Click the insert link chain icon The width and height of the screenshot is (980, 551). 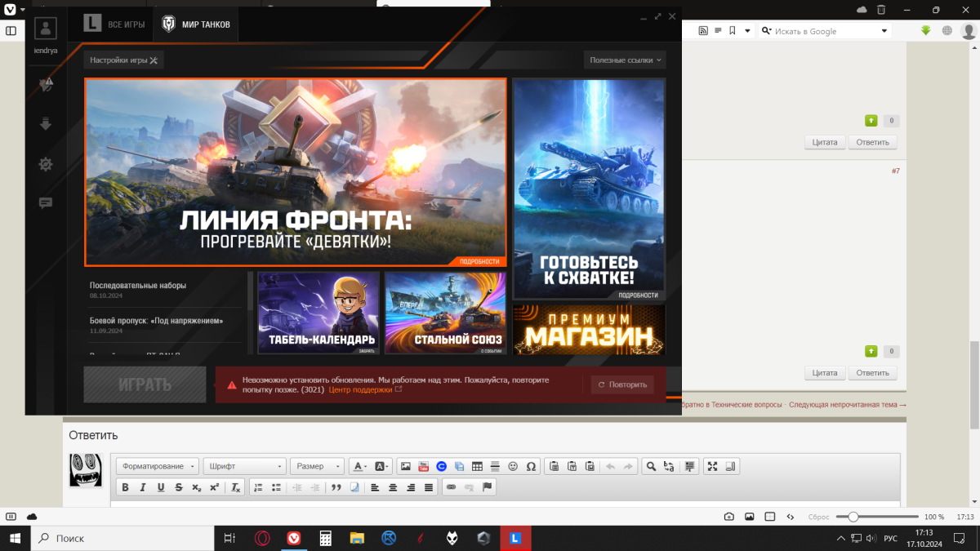tap(450, 487)
